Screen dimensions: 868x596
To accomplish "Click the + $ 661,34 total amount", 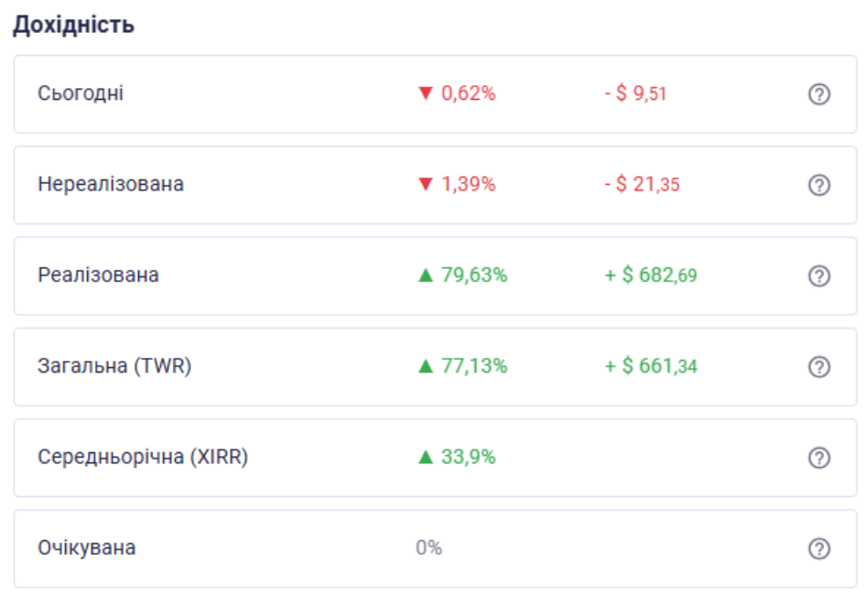I will [651, 366].
